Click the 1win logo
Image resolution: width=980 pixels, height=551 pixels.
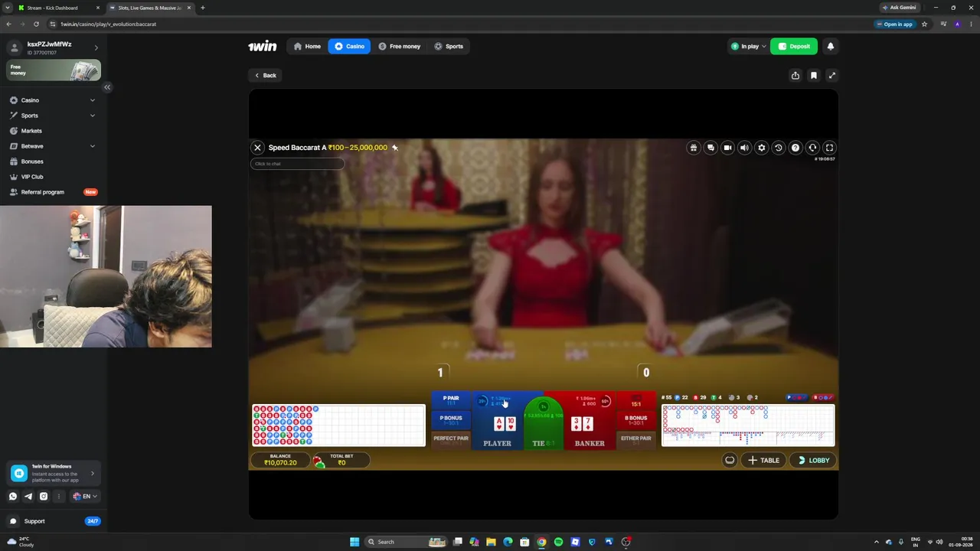(262, 46)
